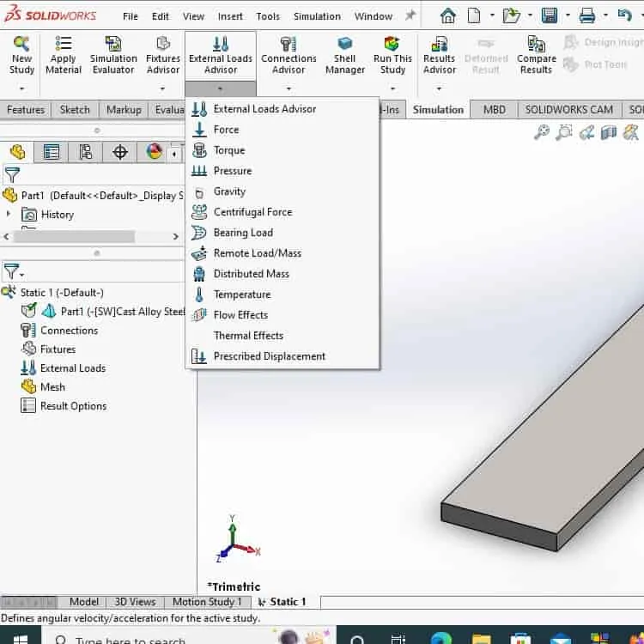This screenshot has width=644, height=644.
Task: Apply Centrifugal Force load
Action: (x=253, y=212)
